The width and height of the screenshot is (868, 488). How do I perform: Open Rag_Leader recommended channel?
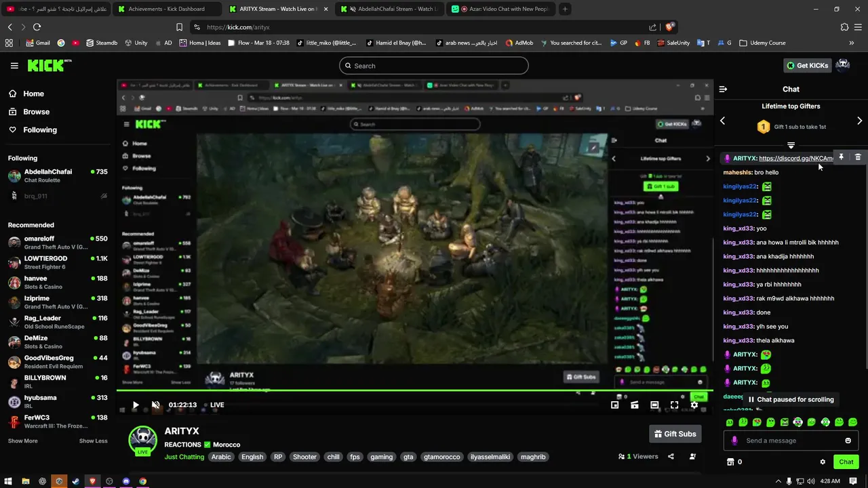click(58, 322)
